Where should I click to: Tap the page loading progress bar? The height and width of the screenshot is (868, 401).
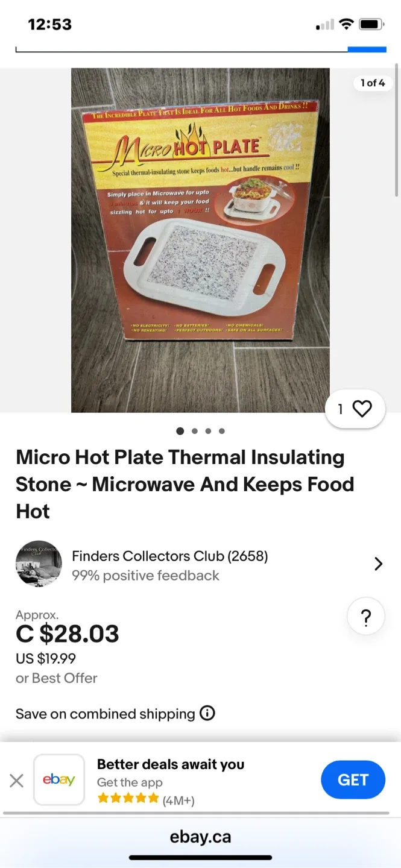(200, 46)
